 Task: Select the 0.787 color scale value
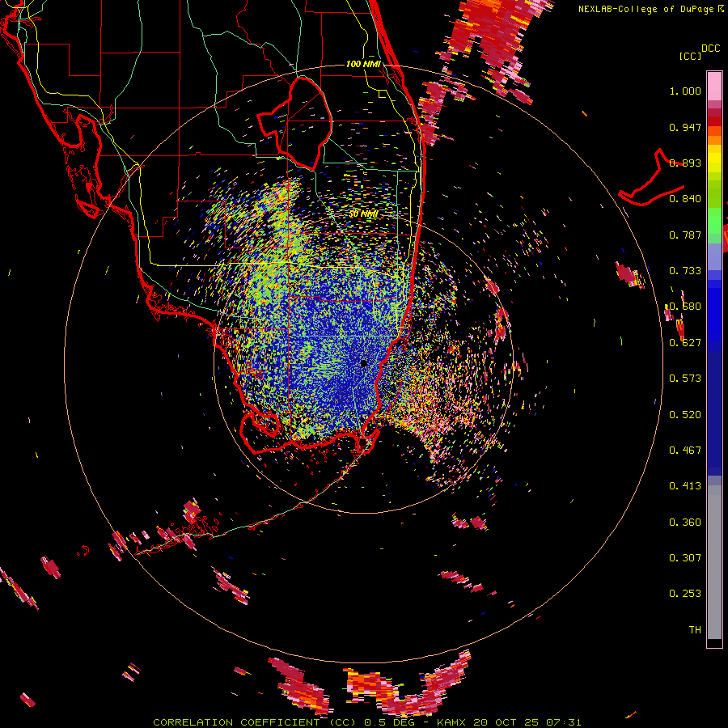685,235
